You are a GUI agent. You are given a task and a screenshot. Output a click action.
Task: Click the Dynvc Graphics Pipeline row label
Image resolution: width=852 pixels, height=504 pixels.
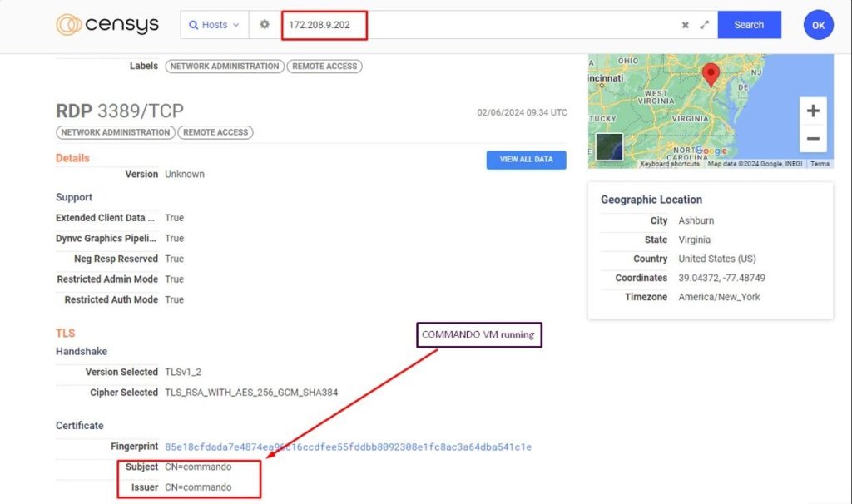[106, 239]
